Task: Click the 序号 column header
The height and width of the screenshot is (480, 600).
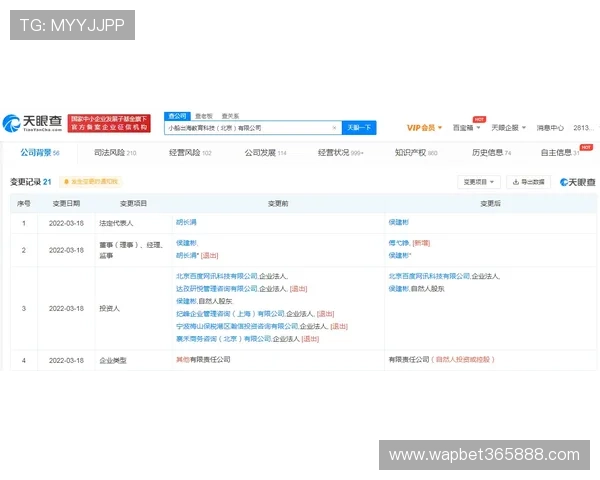Action: pyautogui.click(x=24, y=204)
